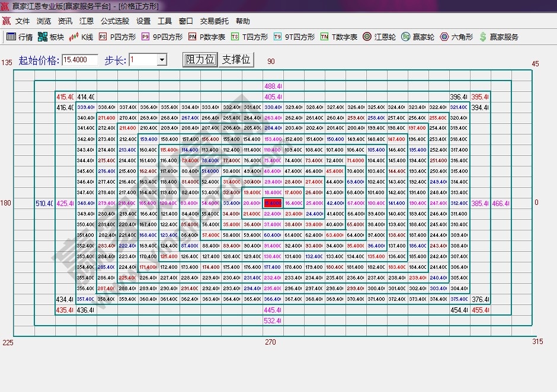Image resolution: width=557 pixels, height=392 pixels.
Task: Expand the 步长 step size dropdown
Action: [x=162, y=60]
